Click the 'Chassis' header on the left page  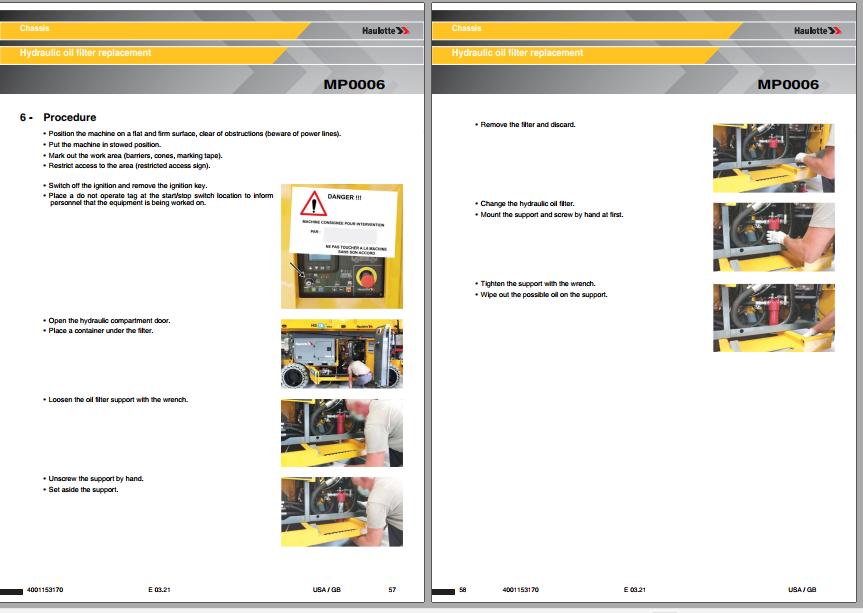pos(35,28)
